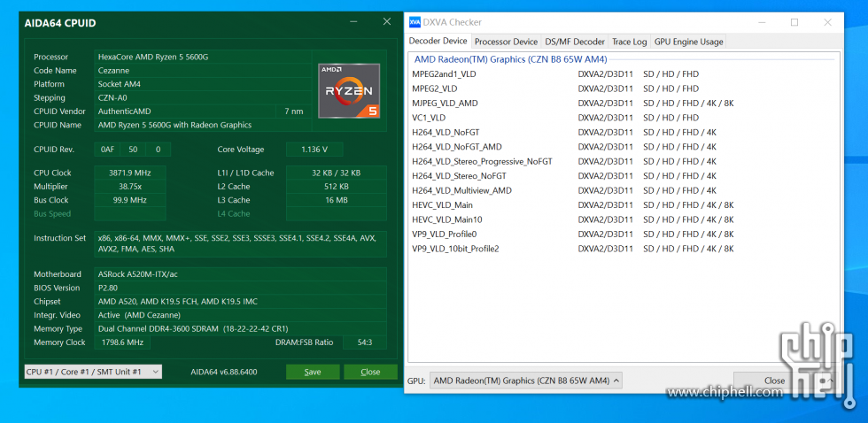Open the GPU Engine Usage tab
Image resolution: width=868 pixels, height=423 pixels.
pos(689,42)
